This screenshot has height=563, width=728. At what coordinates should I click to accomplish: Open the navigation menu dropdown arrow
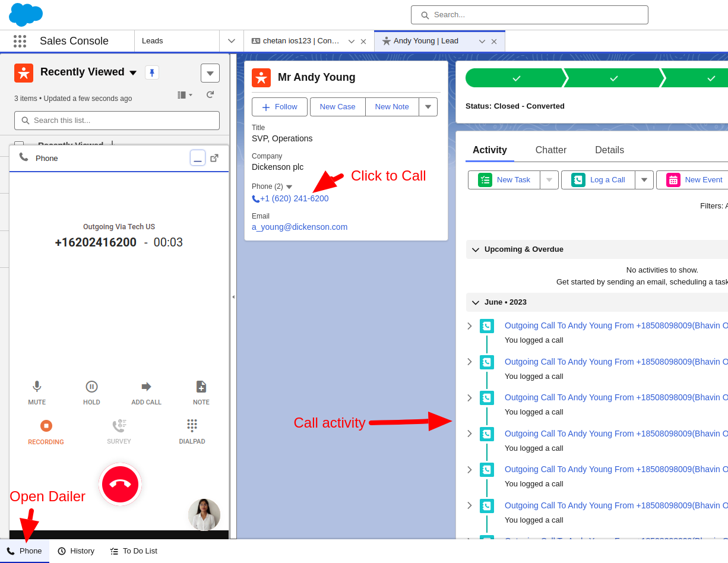pos(232,41)
